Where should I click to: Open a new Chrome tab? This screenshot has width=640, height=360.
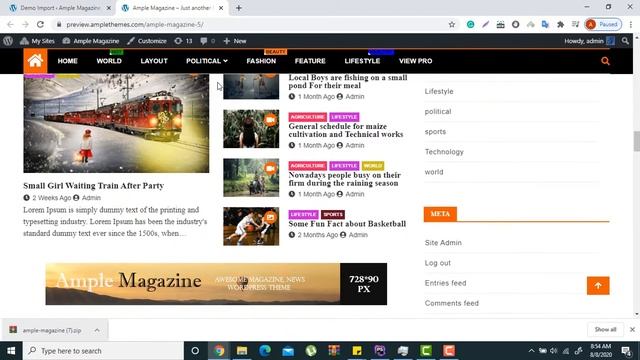point(239,8)
